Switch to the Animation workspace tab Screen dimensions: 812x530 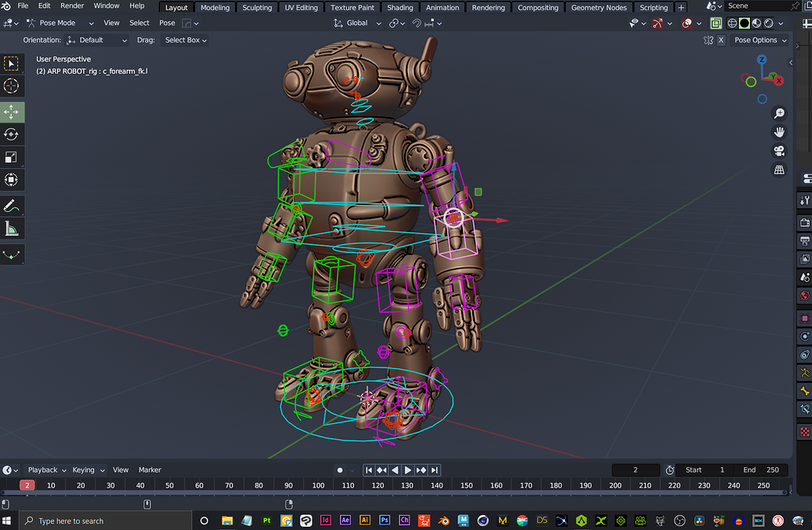click(x=442, y=8)
